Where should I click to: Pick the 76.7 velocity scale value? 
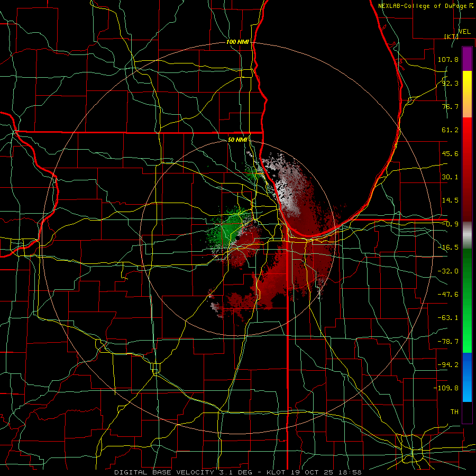[450, 106]
